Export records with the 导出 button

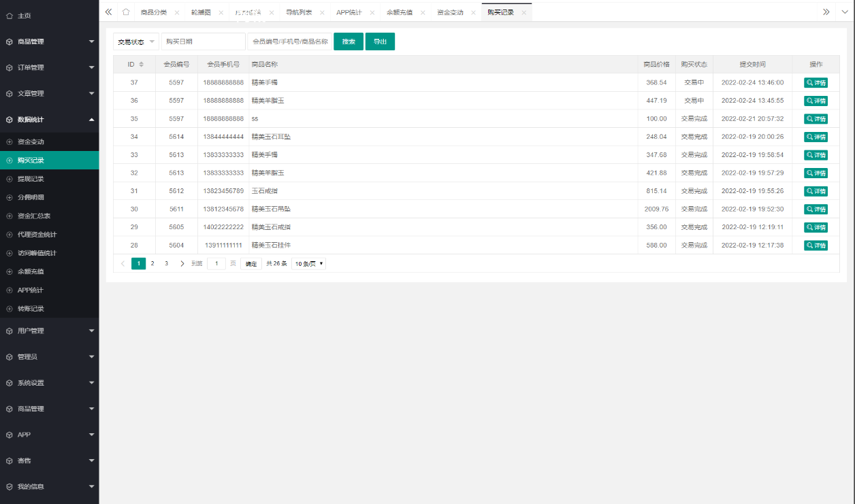pyautogui.click(x=380, y=42)
